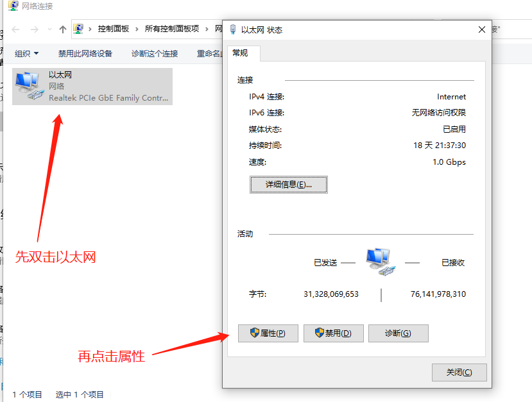Select the 常规 tab
The width and height of the screenshot is (532, 402).
(x=240, y=53)
